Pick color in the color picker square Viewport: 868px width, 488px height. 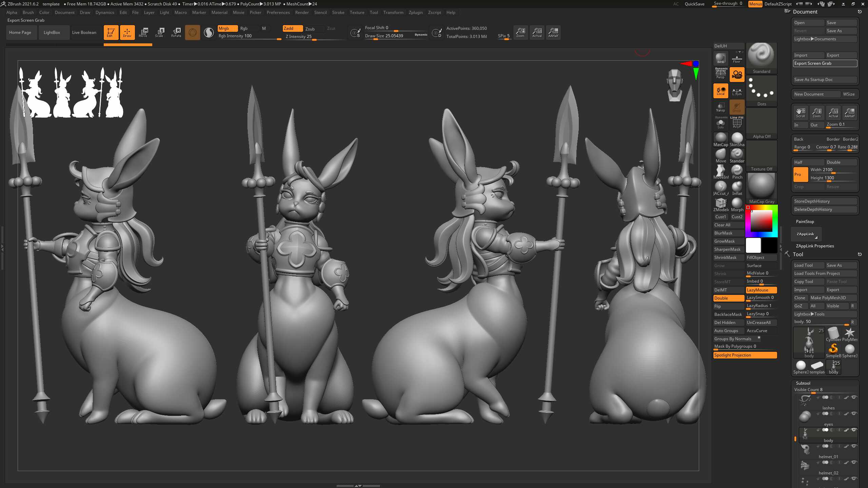point(761,221)
